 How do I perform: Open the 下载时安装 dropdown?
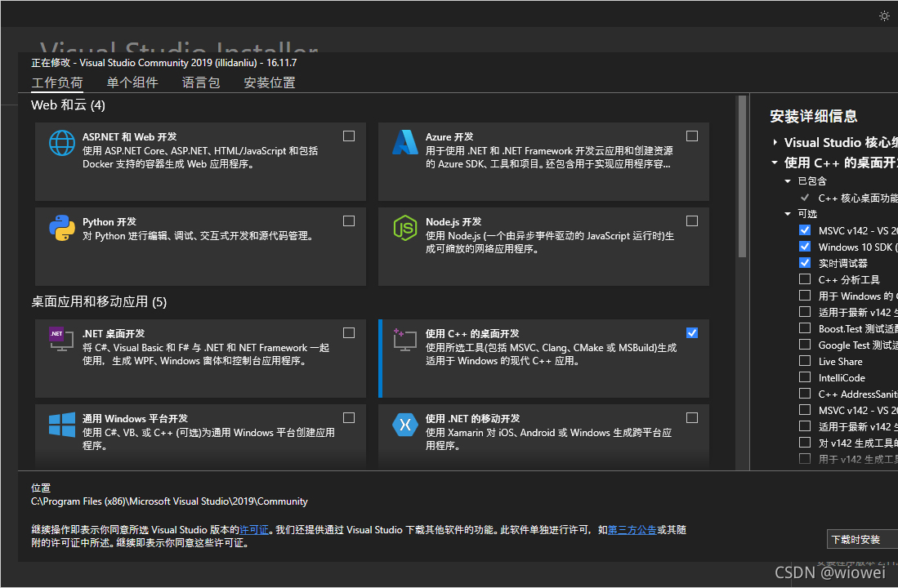[862, 539]
